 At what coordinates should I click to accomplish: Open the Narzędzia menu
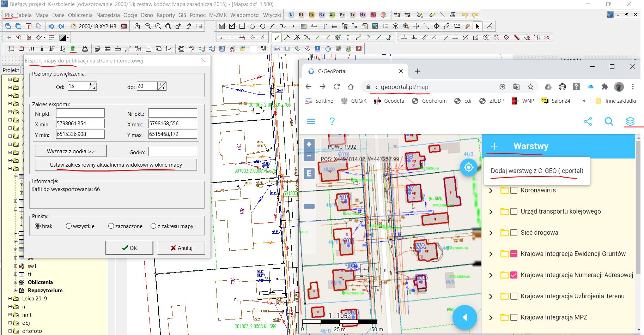[108, 15]
